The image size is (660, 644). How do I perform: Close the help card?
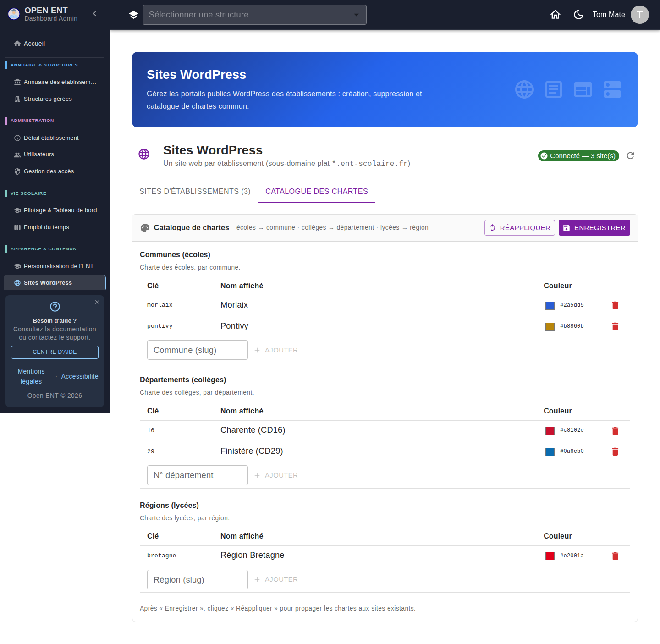(x=97, y=302)
